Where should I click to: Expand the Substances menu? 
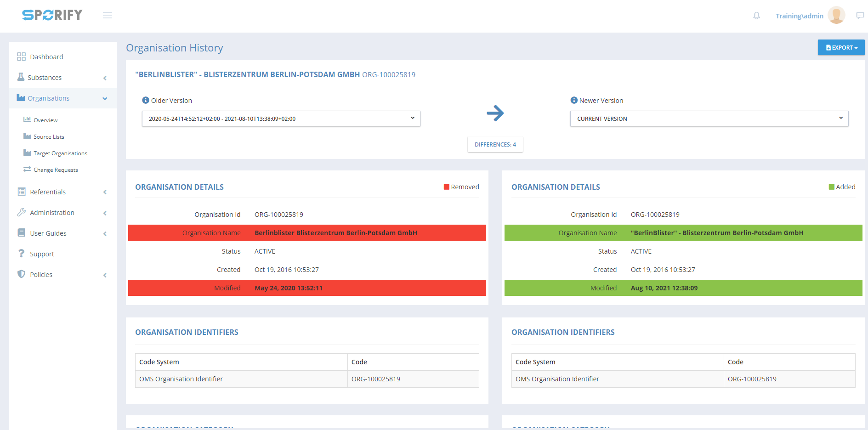[62, 78]
